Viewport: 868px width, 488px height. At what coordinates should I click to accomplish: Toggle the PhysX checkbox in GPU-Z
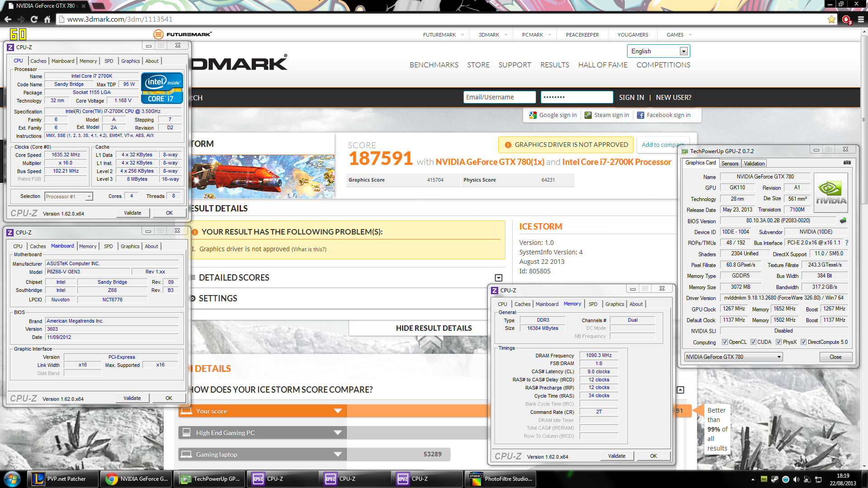(x=779, y=342)
